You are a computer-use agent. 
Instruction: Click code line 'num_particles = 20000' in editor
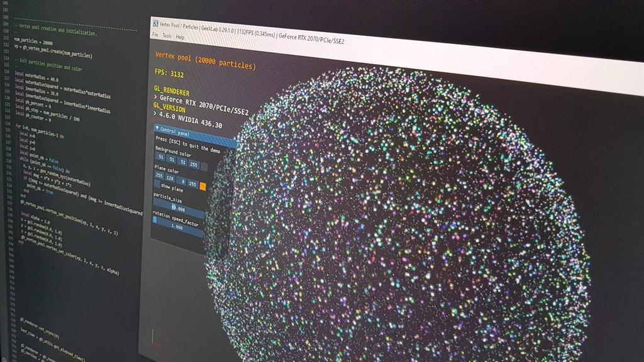click(x=33, y=41)
